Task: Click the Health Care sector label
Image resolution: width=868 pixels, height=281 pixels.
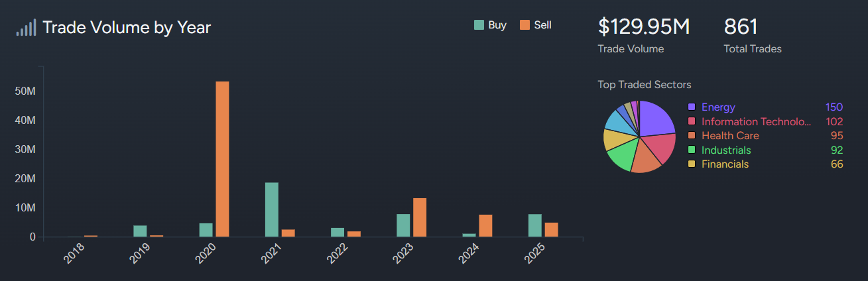Action: (730, 136)
